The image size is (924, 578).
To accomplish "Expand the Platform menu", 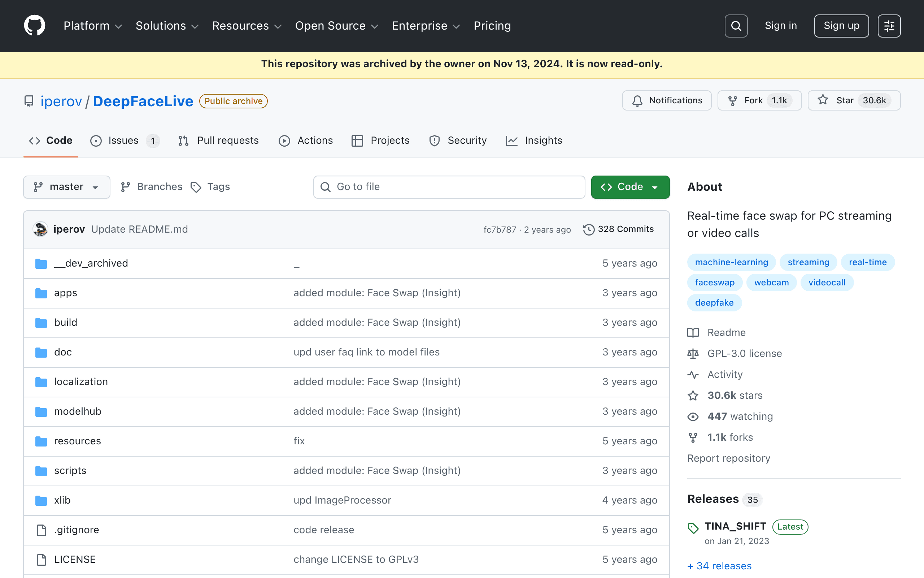I will coord(93,26).
